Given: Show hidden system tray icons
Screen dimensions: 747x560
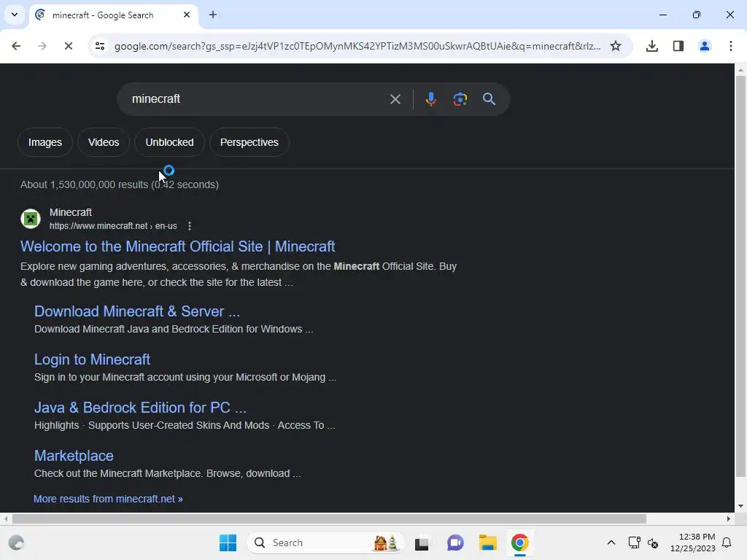Looking at the screenshot, I should click(x=611, y=542).
